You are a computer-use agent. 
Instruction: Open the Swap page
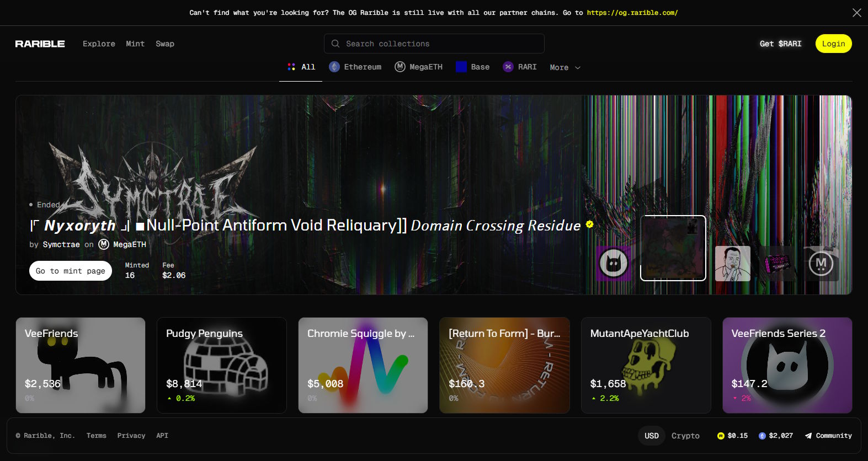click(164, 44)
